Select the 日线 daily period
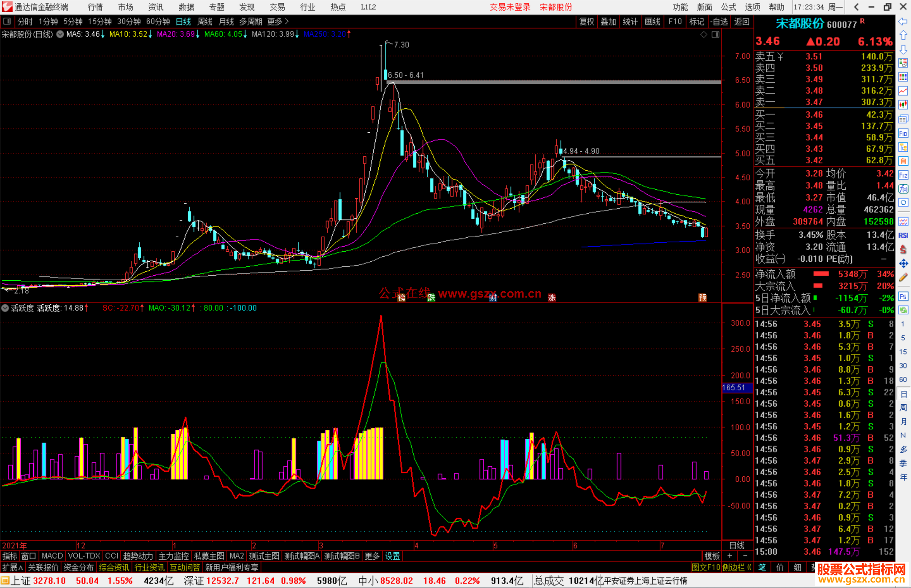The height and width of the screenshot is (588, 911). click(x=183, y=21)
